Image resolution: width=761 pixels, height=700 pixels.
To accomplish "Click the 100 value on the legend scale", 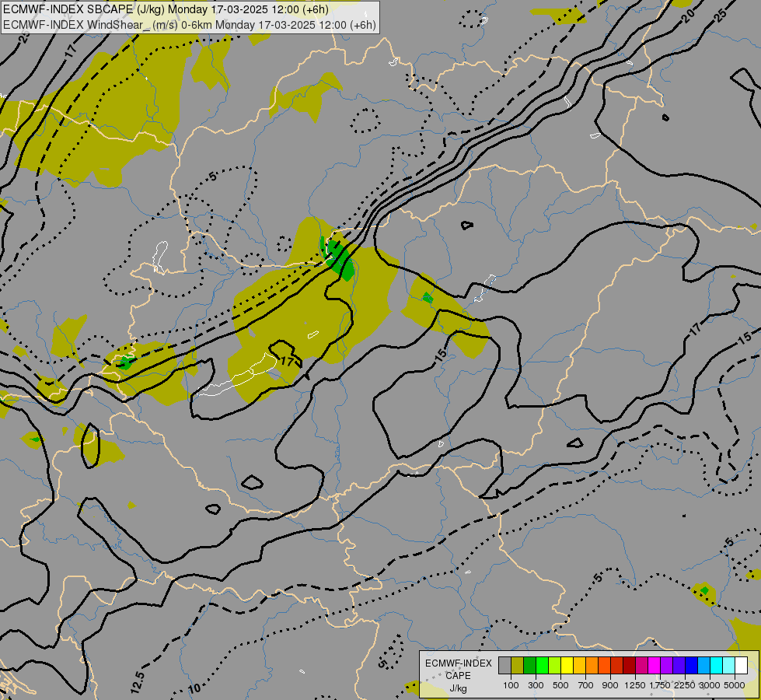I will [511, 685].
